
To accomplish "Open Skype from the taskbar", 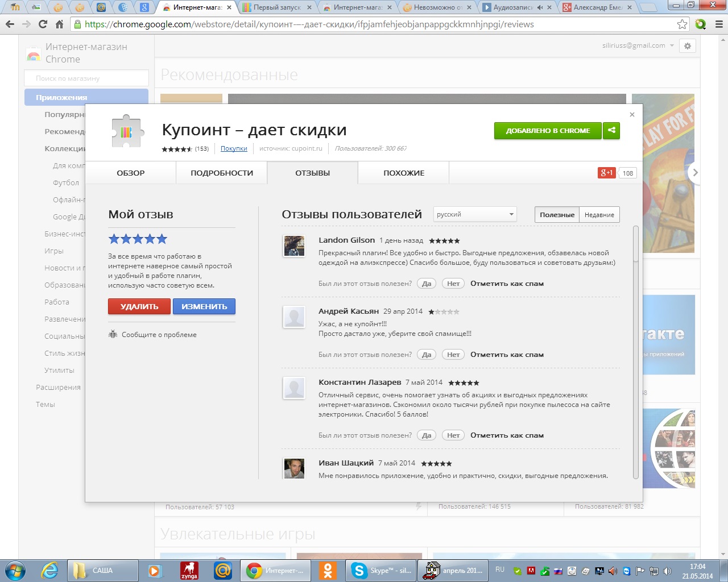I will 380,571.
